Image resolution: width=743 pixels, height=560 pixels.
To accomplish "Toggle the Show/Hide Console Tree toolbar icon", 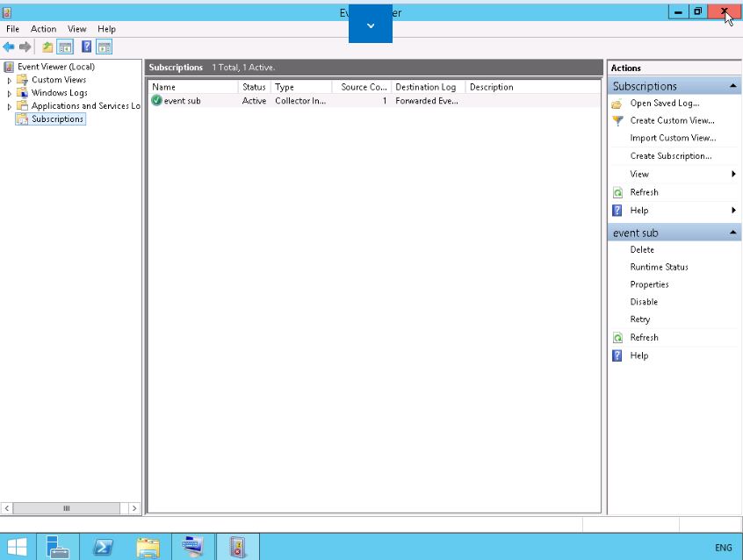I will click(65, 47).
